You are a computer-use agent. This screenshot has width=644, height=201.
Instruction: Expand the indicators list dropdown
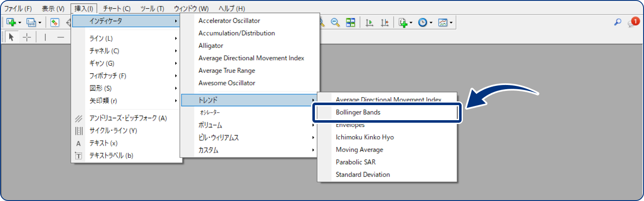411,23
